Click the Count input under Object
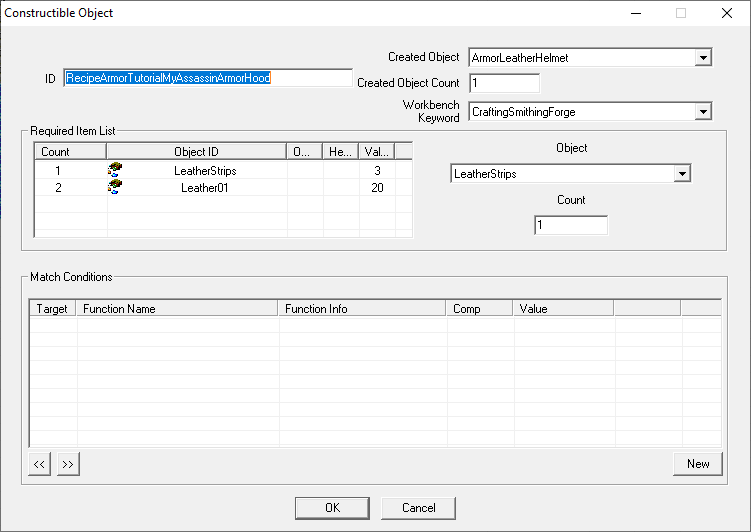This screenshot has width=751, height=532. 571,225
